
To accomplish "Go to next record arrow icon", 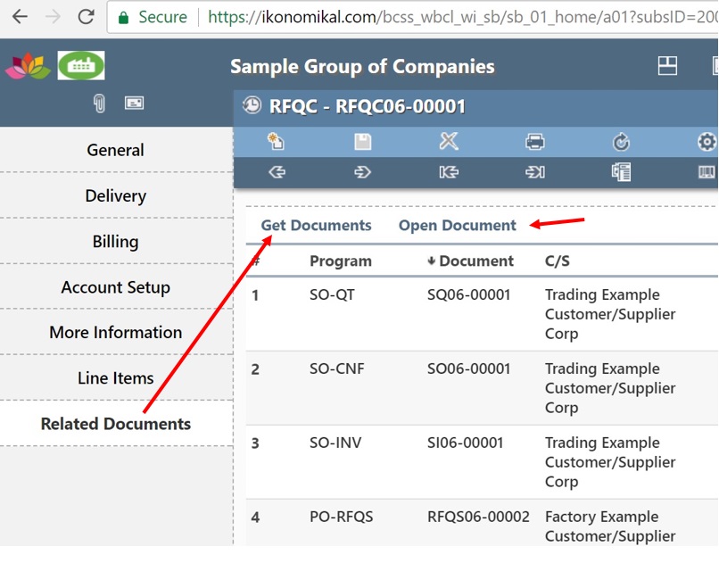I will (362, 172).
